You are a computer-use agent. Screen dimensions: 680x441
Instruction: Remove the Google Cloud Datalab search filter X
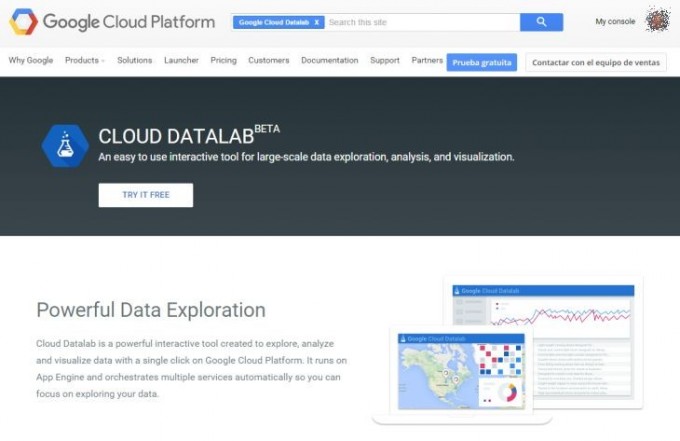(x=317, y=22)
